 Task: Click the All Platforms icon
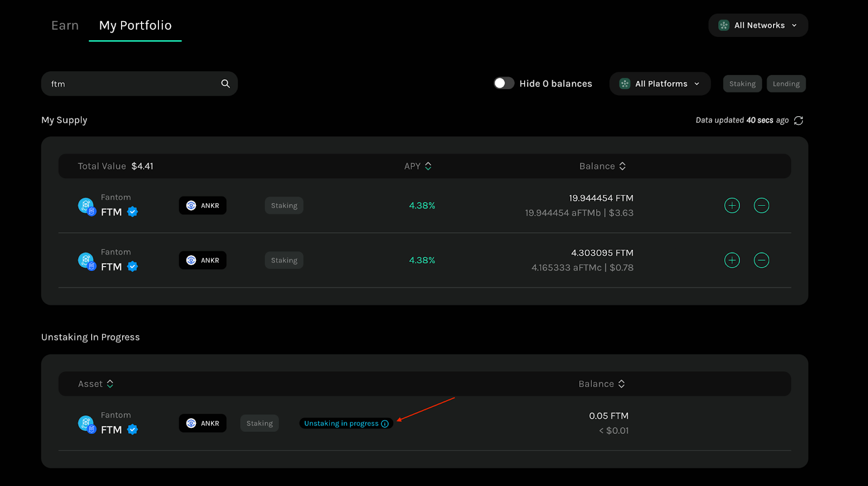coord(625,84)
